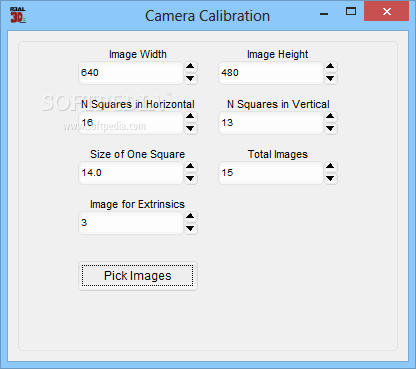
Task: Select the Total Images input field
Action: tap(271, 173)
